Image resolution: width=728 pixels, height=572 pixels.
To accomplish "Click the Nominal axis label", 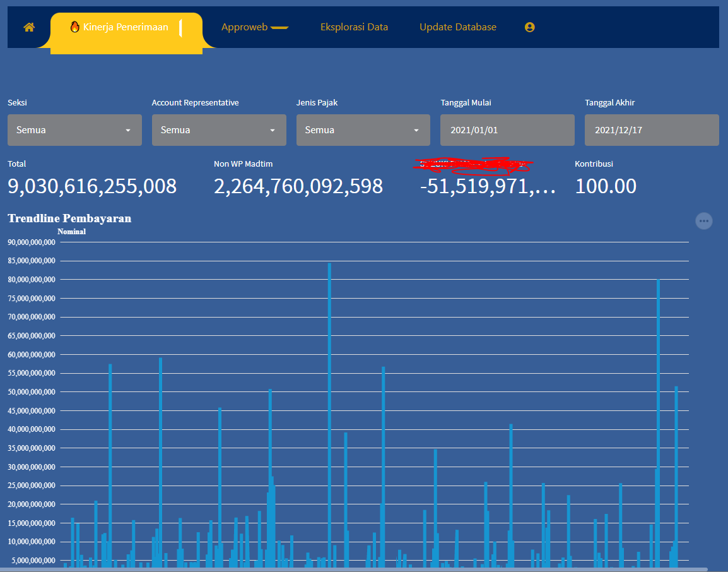I will [x=71, y=232].
